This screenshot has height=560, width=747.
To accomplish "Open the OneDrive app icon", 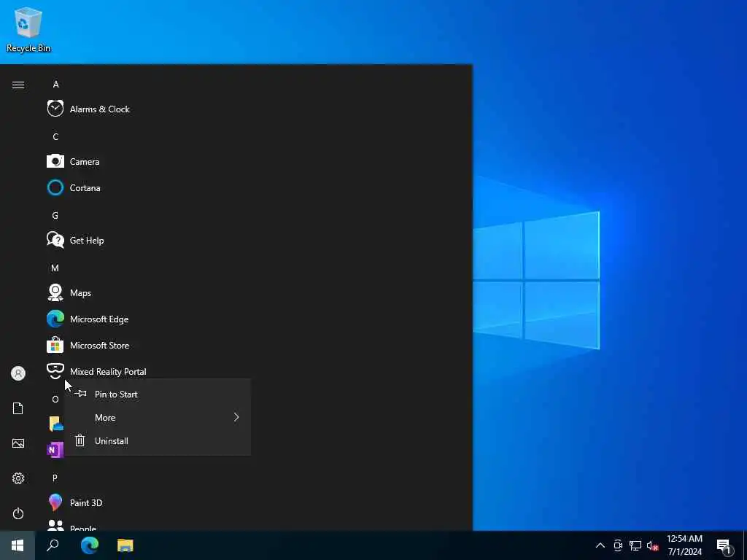I will [x=55, y=424].
